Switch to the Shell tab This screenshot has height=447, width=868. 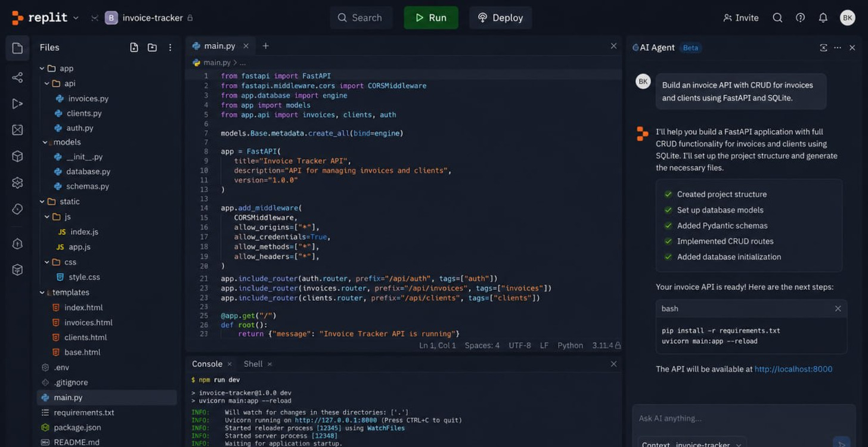tap(253, 364)
